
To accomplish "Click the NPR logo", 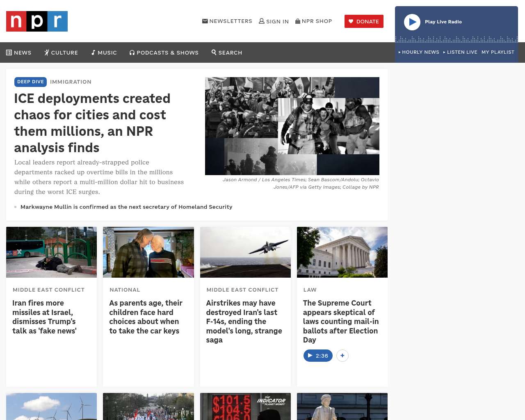I will (x=37, y=21).
